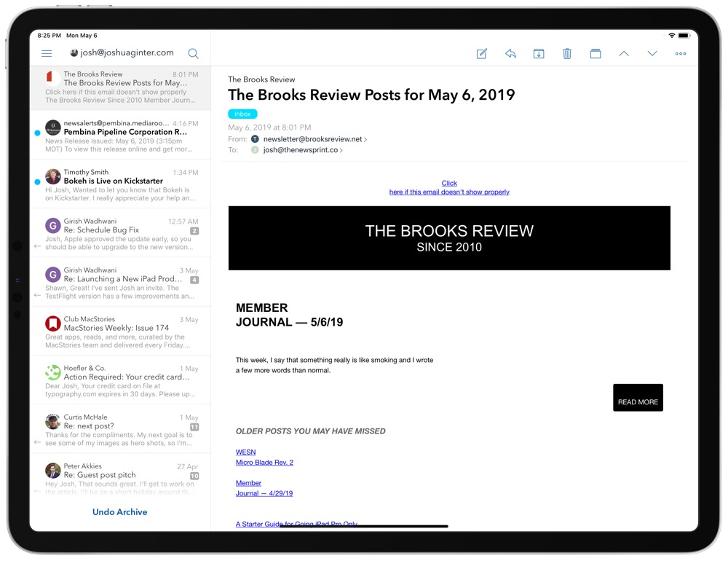Viewport: 728px width, 561px height.
Task: Follow 'Click here if email doesn't show' link
Action: (x=449, y=187)
